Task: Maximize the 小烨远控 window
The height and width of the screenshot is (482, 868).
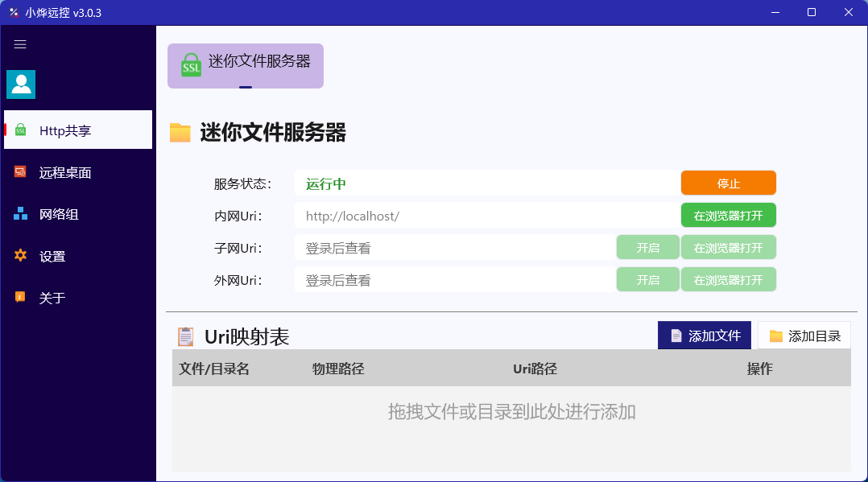Action: point(812,12)
